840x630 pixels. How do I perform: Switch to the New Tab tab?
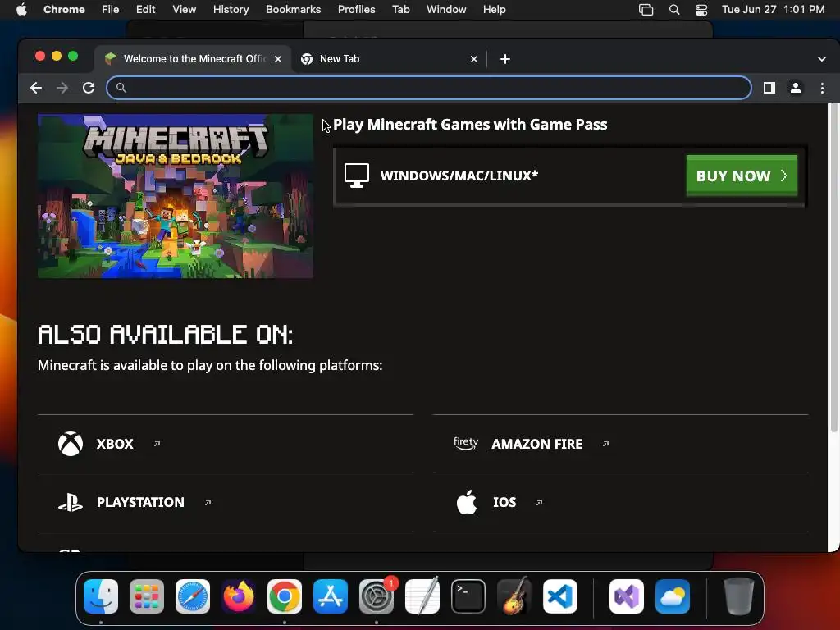coord(389,59)
